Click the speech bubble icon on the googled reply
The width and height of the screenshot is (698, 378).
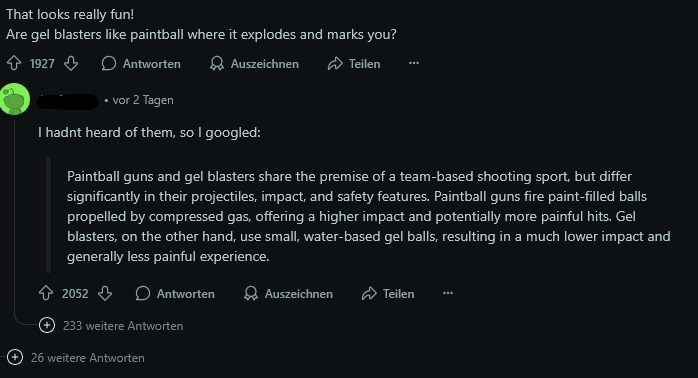click(x=142, y=293)
